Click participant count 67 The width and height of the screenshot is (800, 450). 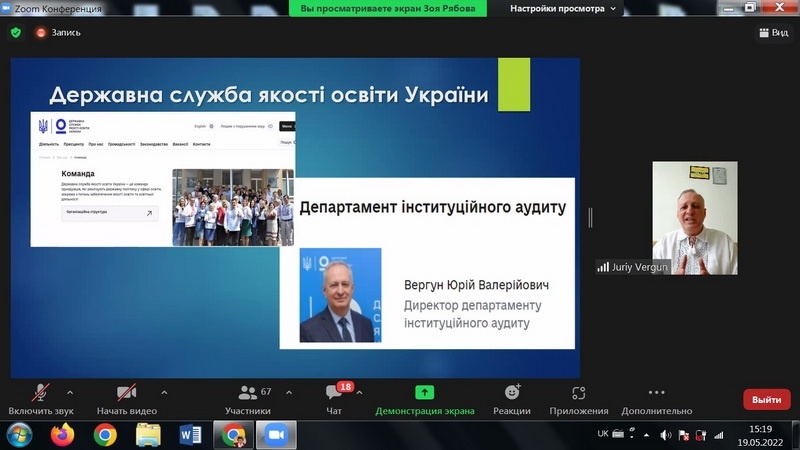pyautogui.click(x=266, y=392)
